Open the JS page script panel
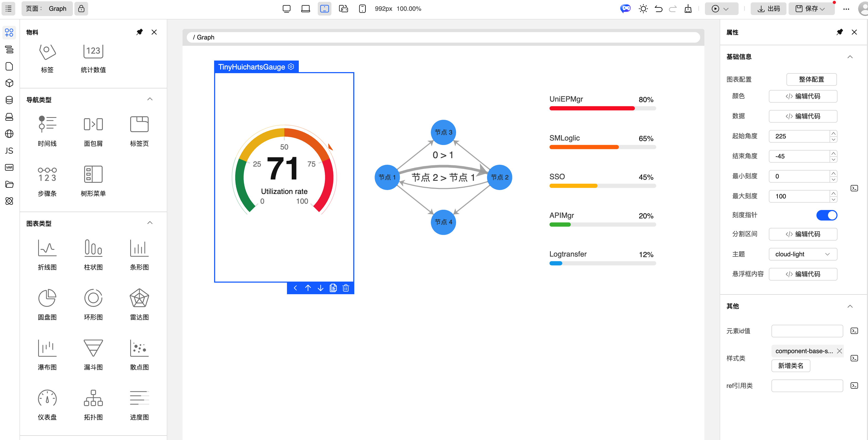This screenshot has height=440, width=868. 9,151
